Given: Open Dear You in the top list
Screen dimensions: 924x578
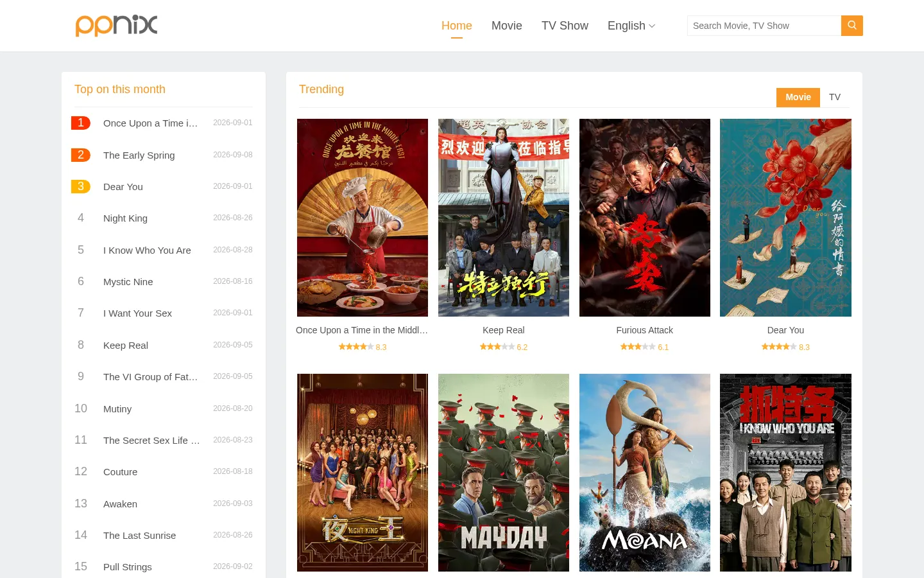Looking at the screenshot, I should click(x=123, y=186).
